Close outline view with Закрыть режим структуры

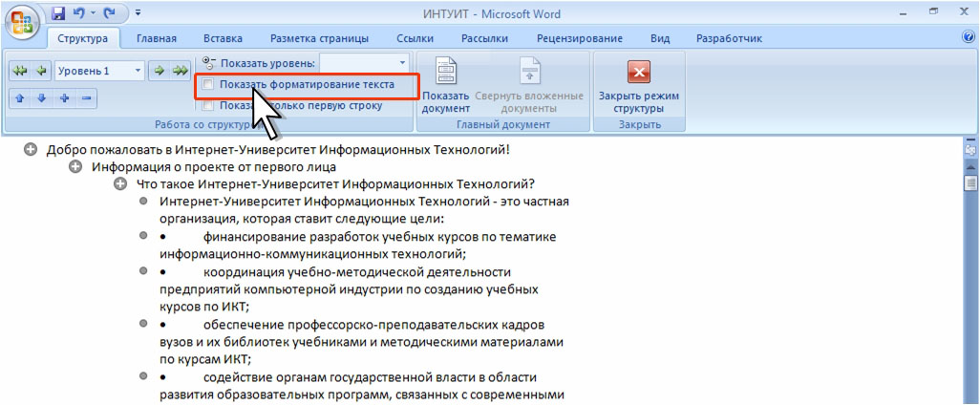639,86
